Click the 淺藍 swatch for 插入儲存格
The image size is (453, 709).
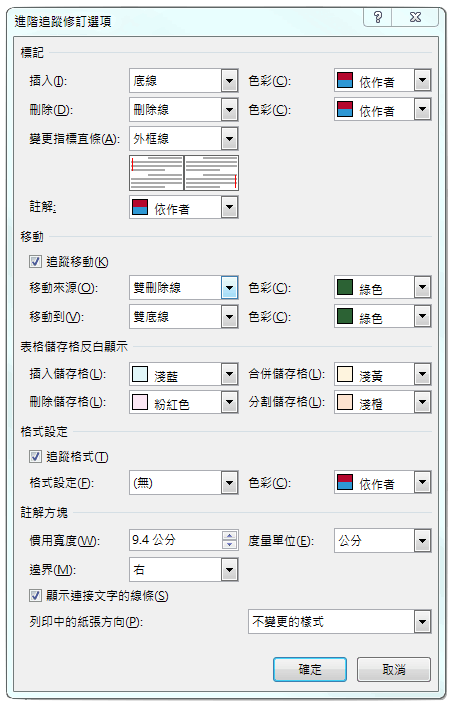point(140,374)
